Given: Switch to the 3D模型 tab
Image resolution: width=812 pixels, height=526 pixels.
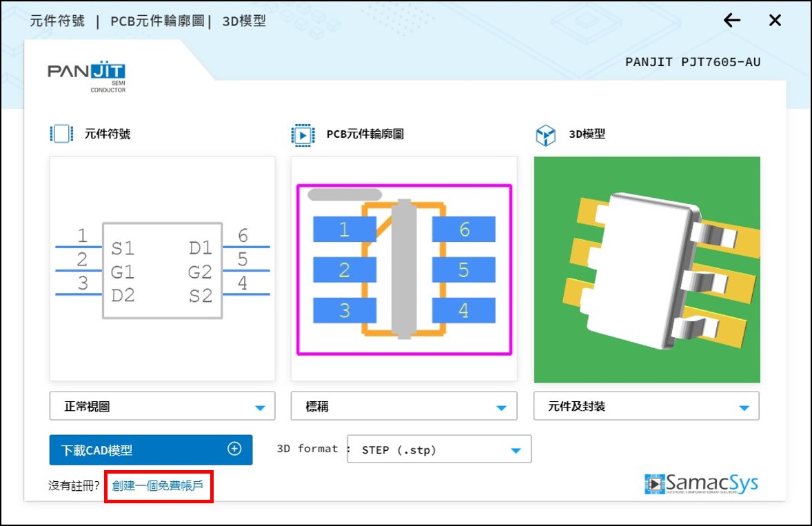Looking at the screenshot, I should point(244,21).
